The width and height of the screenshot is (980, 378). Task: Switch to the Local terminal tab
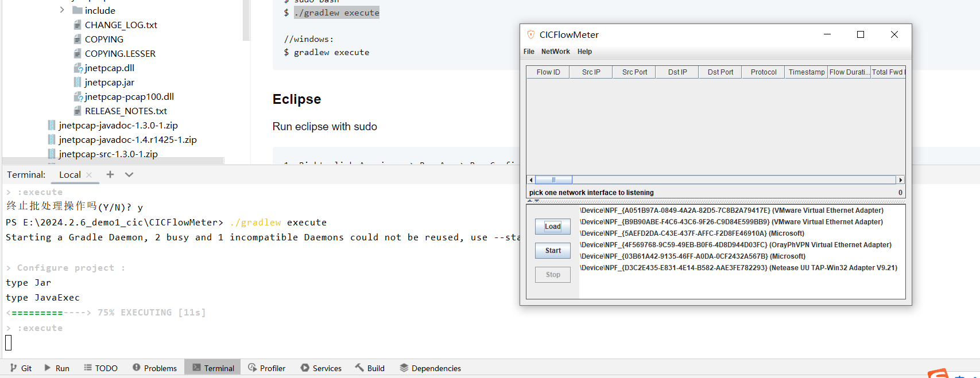click(69, 174)
